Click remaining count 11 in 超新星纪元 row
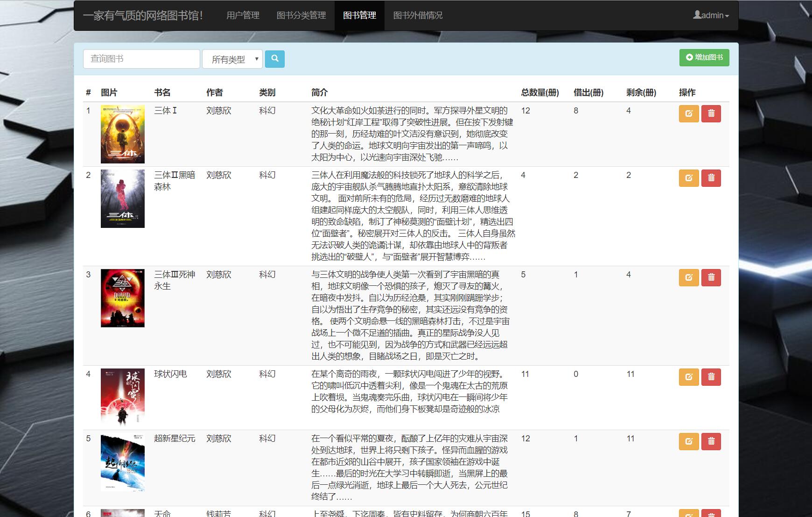This screenshot has height=517, width=812. 630,439
